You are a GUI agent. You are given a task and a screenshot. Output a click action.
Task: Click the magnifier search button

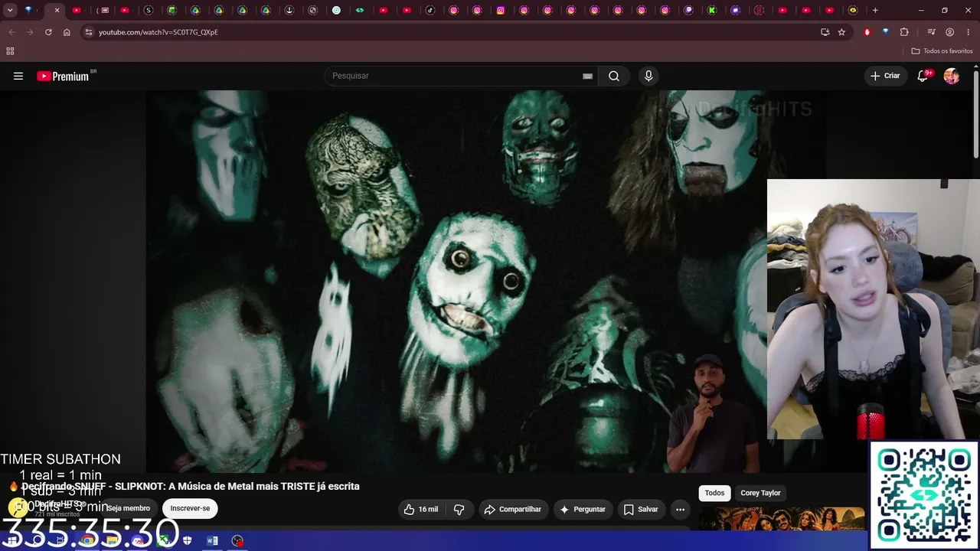pos(614,76)
